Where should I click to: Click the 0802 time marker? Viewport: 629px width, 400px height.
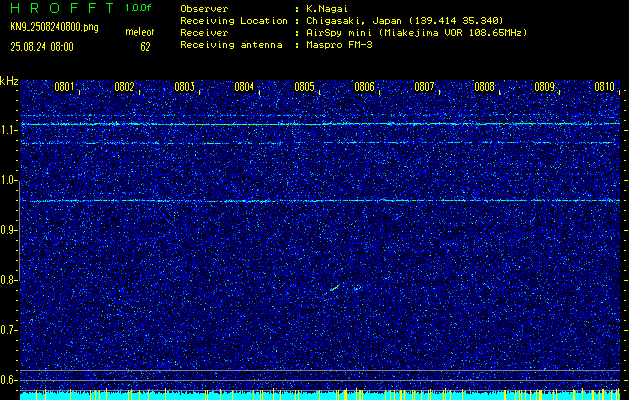click(x=124, y=87)
